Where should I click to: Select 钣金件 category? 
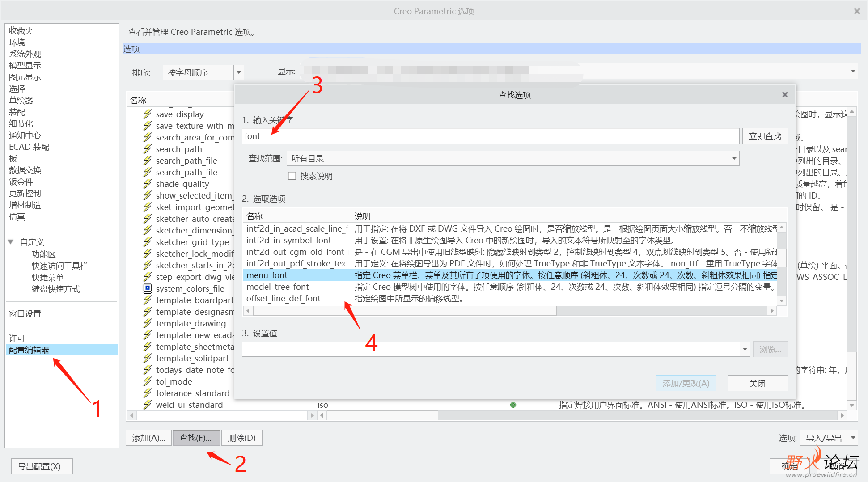point(21,182)
